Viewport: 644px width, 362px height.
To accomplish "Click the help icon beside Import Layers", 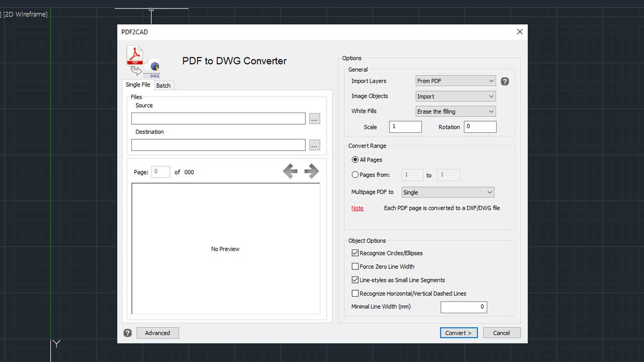I will (505, 81).
